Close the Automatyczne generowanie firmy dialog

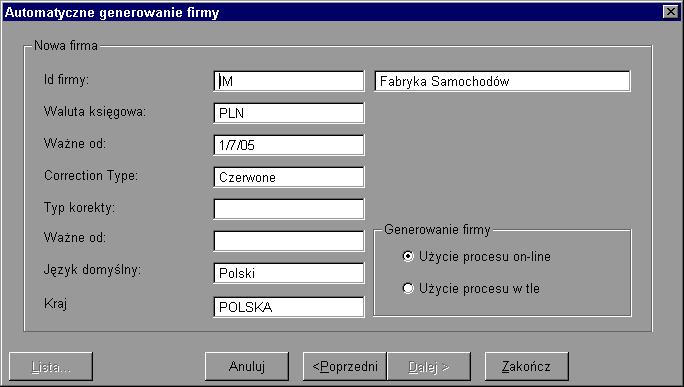[670, 12]
